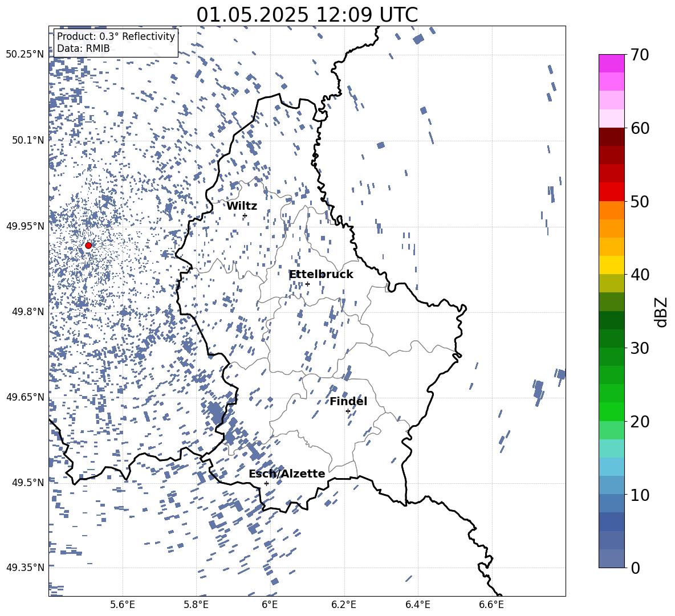Select the Esch/Alzette city label
Screen dimensions: 675x616
coord(287,474)
